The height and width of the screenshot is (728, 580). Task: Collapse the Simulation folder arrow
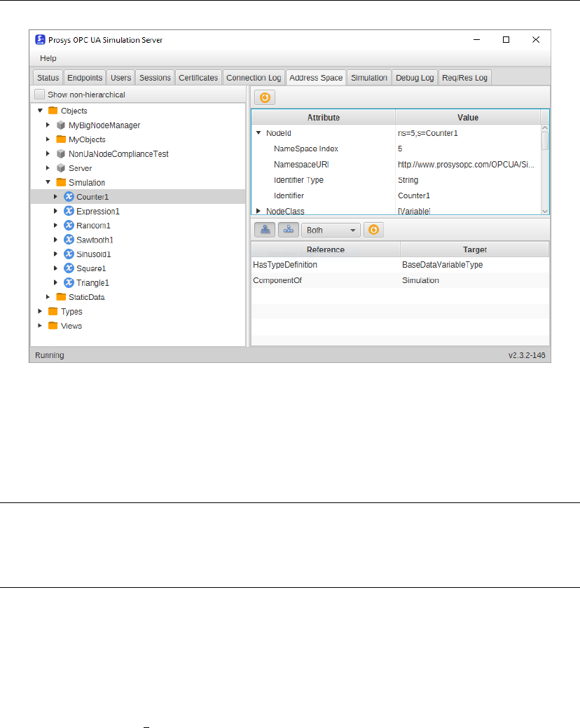point(48,182)
